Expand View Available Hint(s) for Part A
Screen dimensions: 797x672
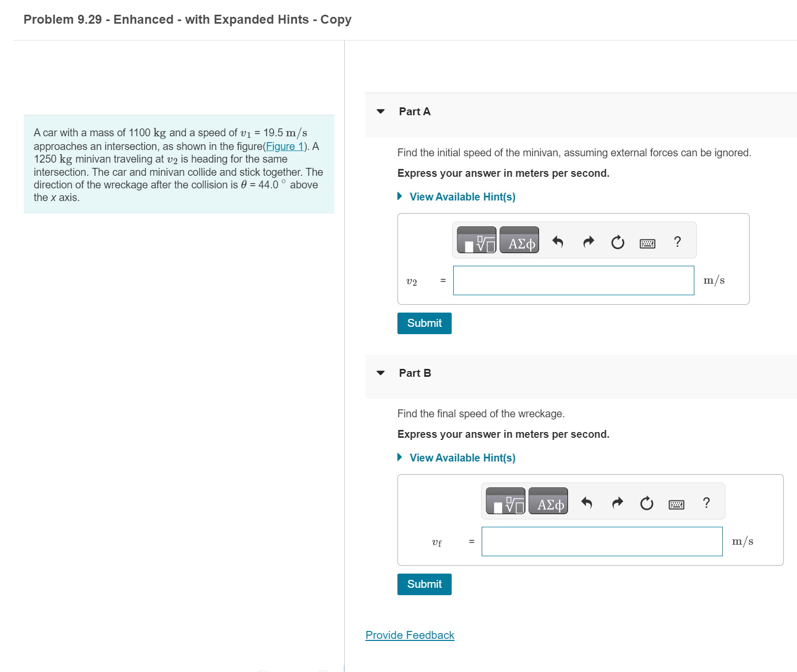462,197
